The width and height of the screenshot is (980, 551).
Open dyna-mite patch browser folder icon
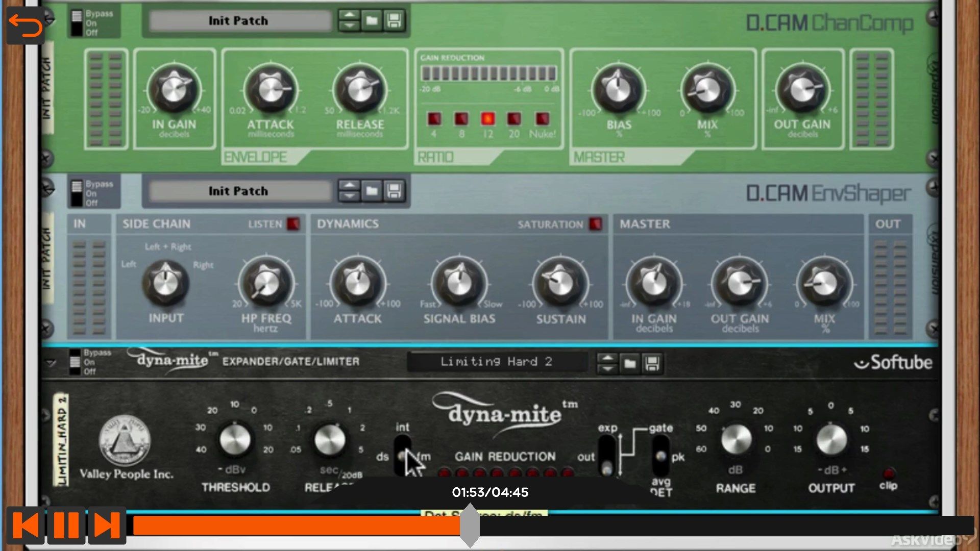coord(630,363)
